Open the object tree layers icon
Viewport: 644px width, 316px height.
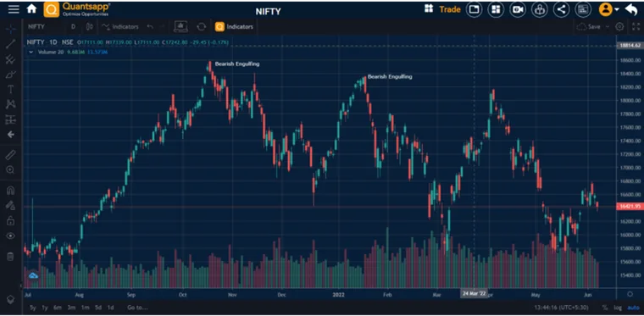click(x=10, y=300)
